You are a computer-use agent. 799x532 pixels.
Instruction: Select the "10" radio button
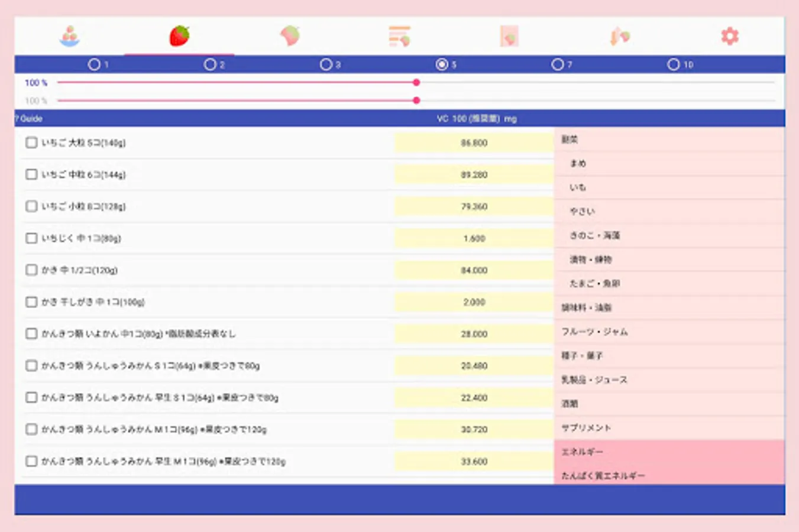673,65
